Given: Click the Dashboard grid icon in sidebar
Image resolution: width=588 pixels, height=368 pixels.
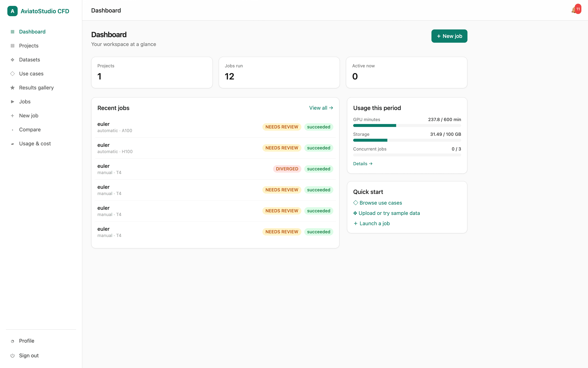Looking at the screenshot, I should 12,32.
